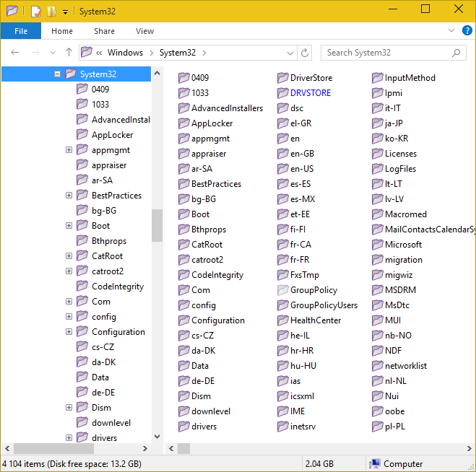This screenshot has height=472, width=476.
Task: Open the address bar history dropdown
Action: click(x=291, y=53)
